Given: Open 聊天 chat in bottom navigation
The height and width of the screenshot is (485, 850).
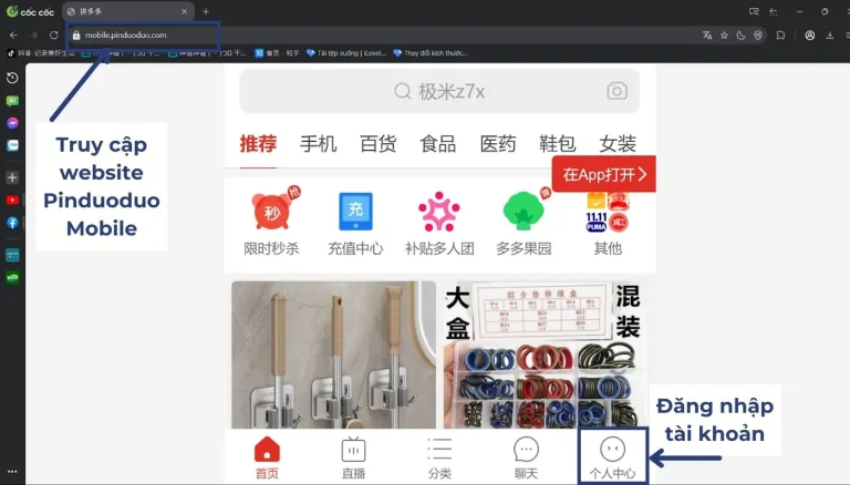Looking at the screenshot, I should (x=526, y=458).
